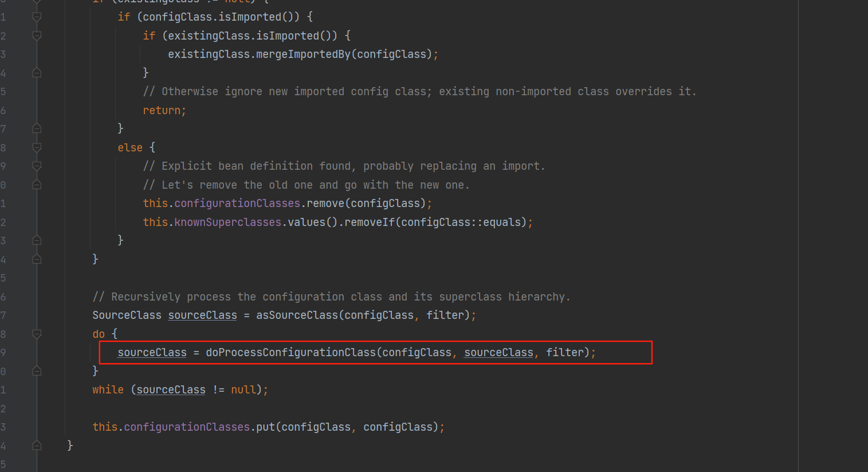868x472 pixels.
Task: Click the fold-end marker at the brace after mergeImportedBy
Action: (x=37, y=73)
